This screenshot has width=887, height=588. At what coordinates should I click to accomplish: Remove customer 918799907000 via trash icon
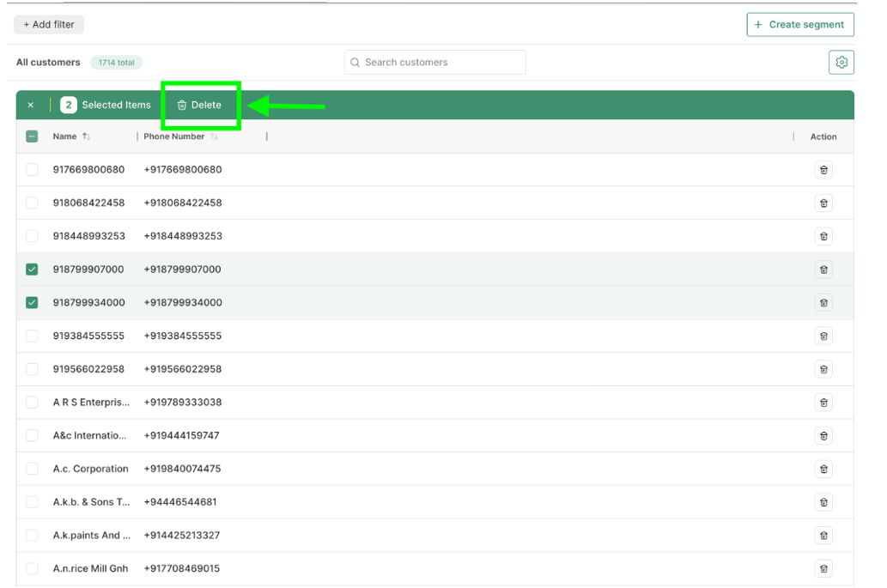pos(823,270)
